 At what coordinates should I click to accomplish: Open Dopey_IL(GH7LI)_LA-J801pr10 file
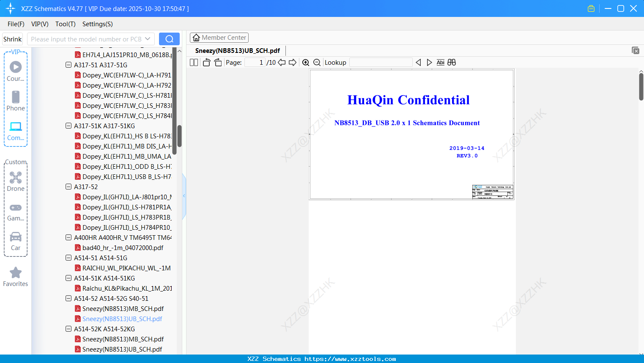click(123, 197)
